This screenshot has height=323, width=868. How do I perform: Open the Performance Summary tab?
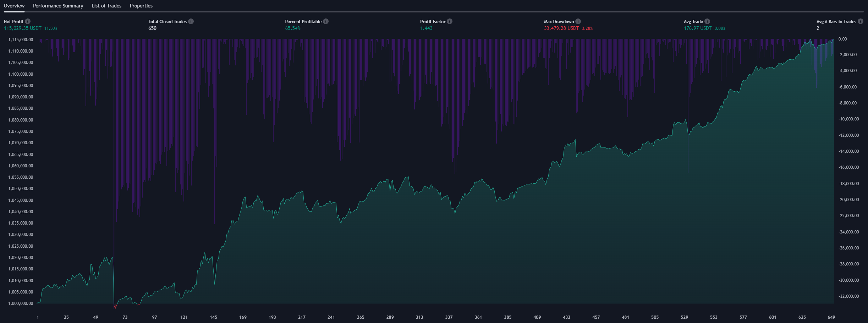pyautogui.click(x=58, y=6)
